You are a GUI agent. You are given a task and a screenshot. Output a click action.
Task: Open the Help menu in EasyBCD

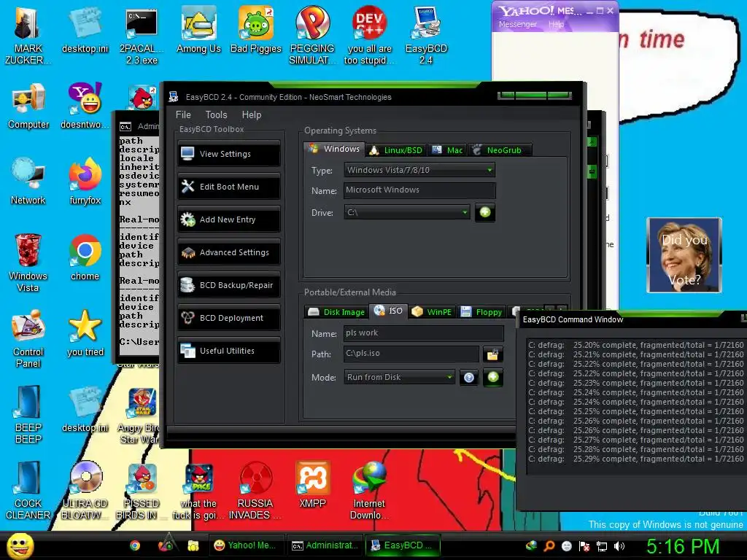click(x=252, y=114)
